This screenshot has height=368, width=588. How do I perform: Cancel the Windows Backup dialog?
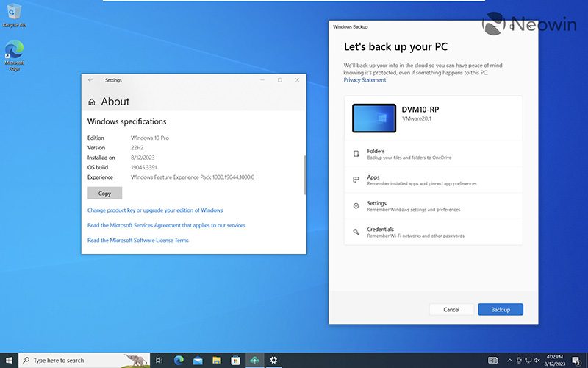click(x=451, y=309)
